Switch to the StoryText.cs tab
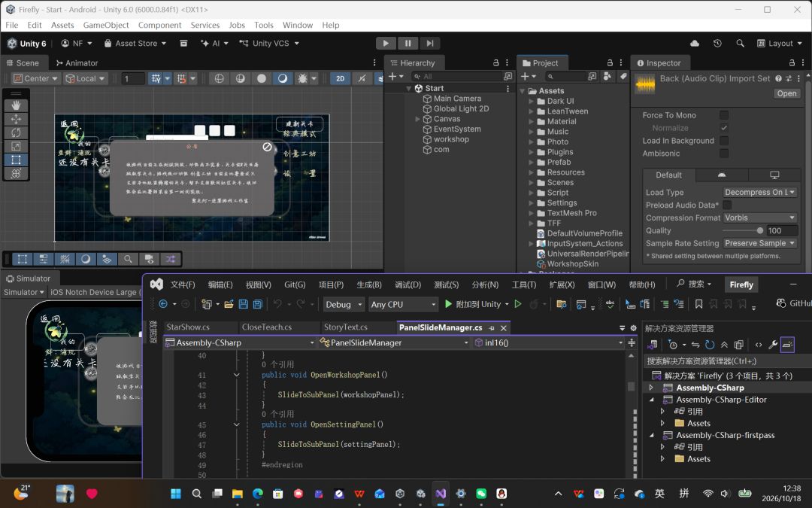Image resolution: width=812 pixels, height=508 pixels. [345, 327]
